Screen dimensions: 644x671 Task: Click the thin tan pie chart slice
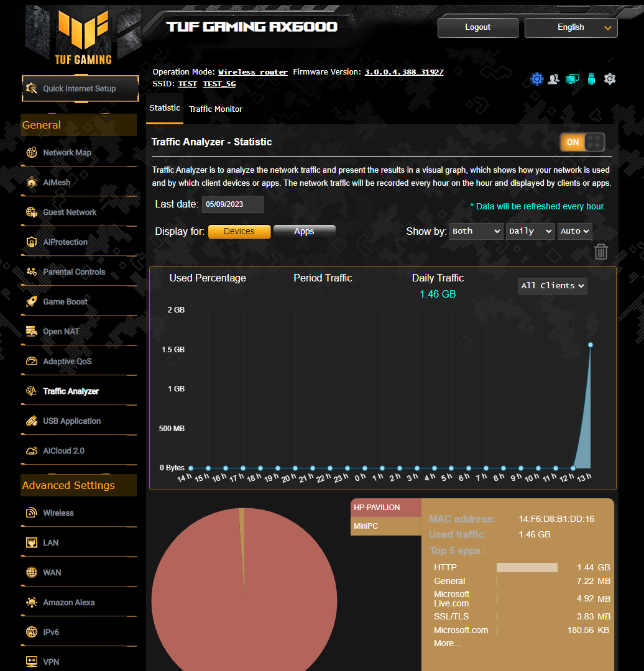tap(242, 544)
